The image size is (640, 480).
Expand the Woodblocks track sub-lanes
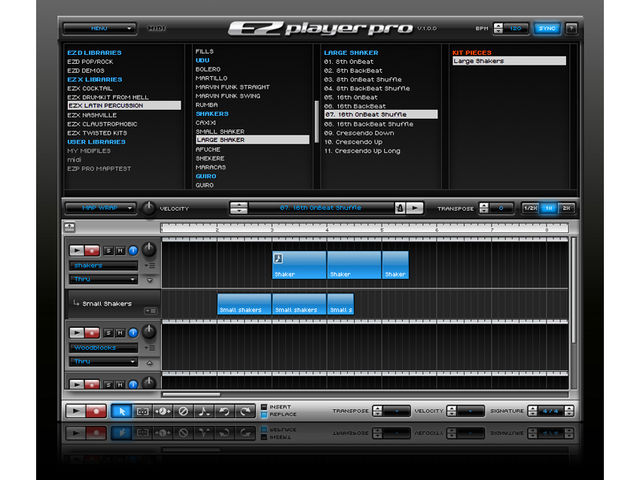click(x=149, y=362)
